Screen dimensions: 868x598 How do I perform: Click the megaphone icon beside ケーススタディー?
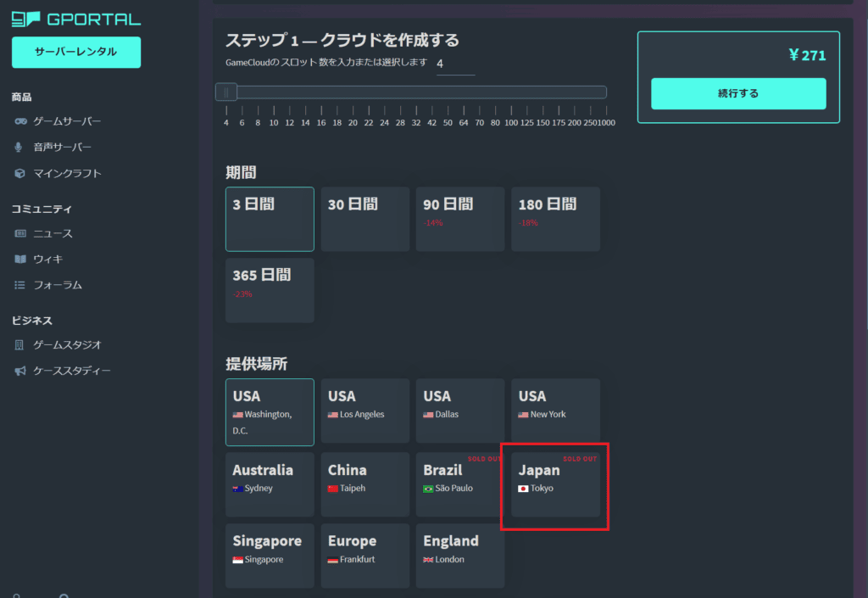coord(20,371)
